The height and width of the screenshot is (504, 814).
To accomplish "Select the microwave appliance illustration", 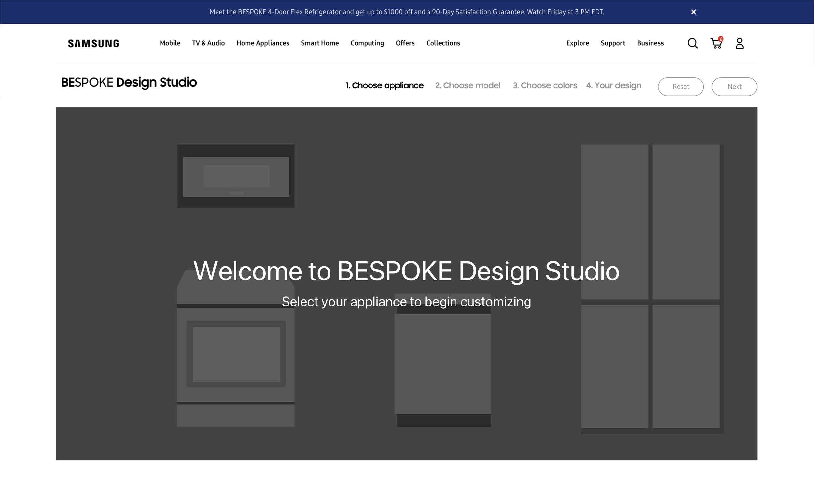I will click(236, 176).
